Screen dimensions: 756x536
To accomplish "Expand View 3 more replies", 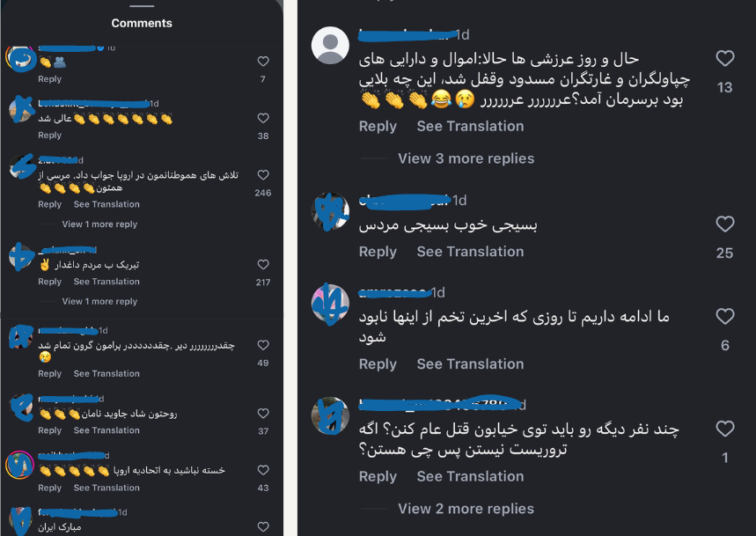I will (466, 158).
